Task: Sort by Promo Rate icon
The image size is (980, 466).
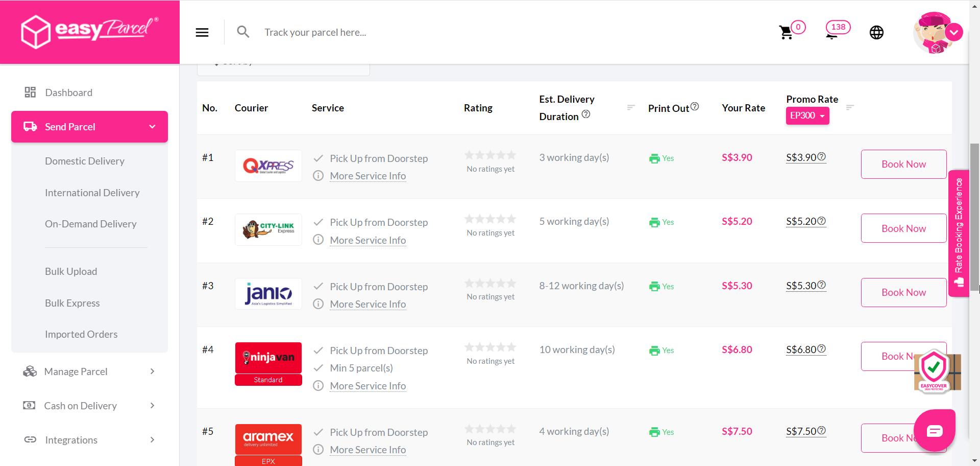Action: [850, 107]
